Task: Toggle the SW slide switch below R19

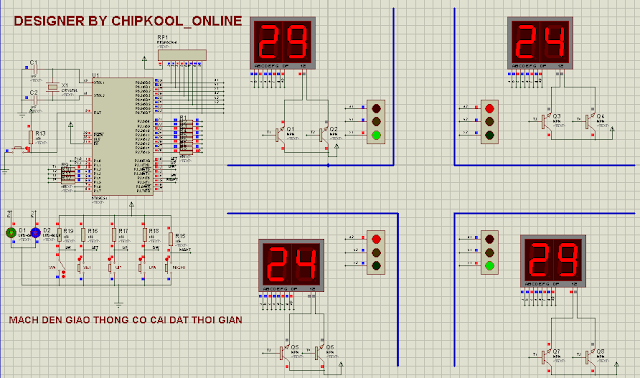Action: coord(61,267)
